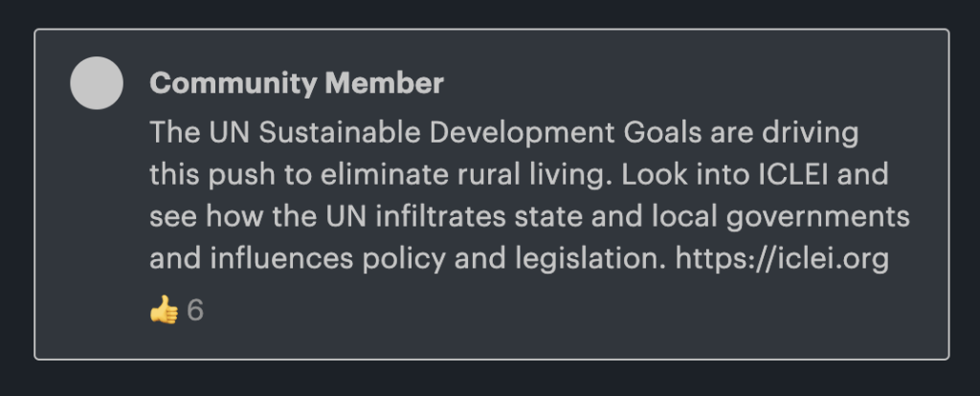This screenshot has width=980, height=396.
Task: Click the reaction count number 6
Action: pos(195,310)
